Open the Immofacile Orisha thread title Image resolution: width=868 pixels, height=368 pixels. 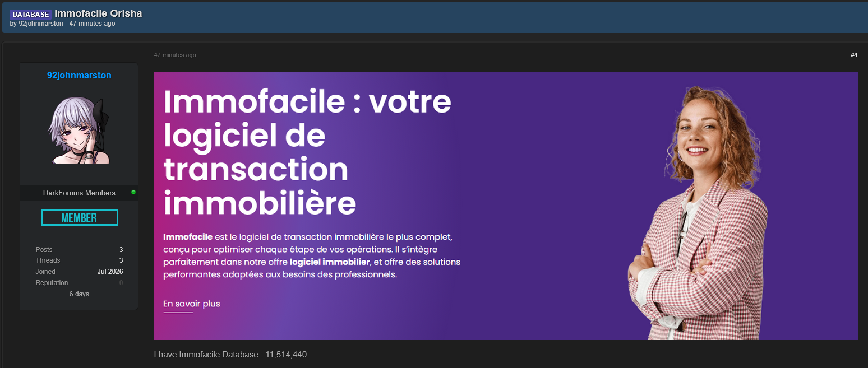click(98, 13)
